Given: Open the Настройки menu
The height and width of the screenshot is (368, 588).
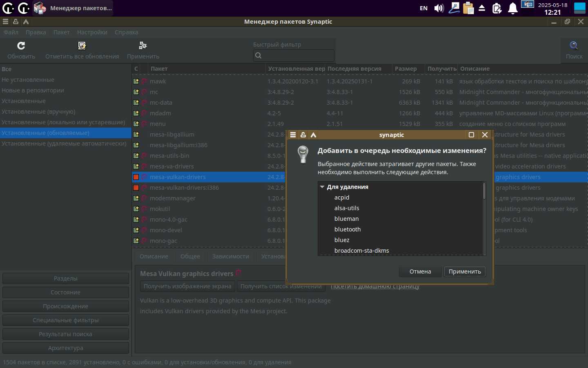Looking at the screenshot, I should (x=92, y=32).
